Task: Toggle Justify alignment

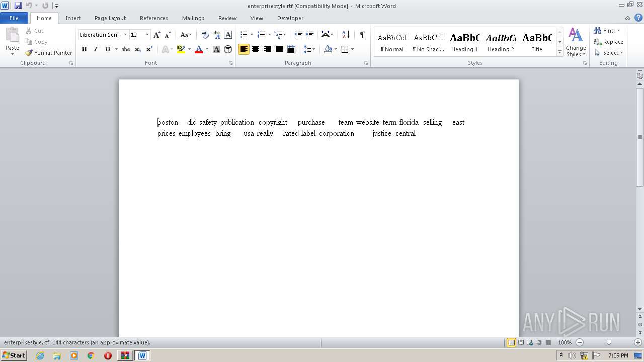Action: click(x=279, y=49)
